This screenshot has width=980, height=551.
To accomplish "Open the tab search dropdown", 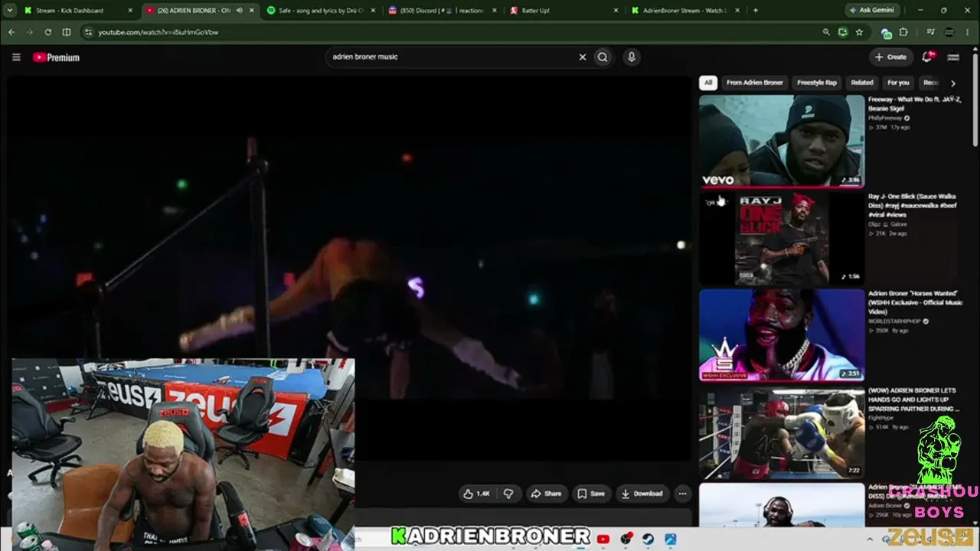I will click(10, 11).
